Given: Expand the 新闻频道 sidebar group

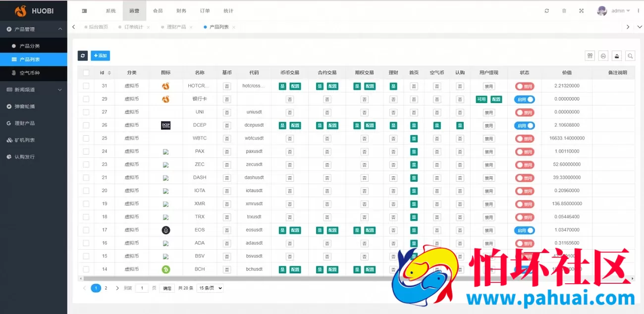Looking at the screenshot, I should (x=33, y=90).
